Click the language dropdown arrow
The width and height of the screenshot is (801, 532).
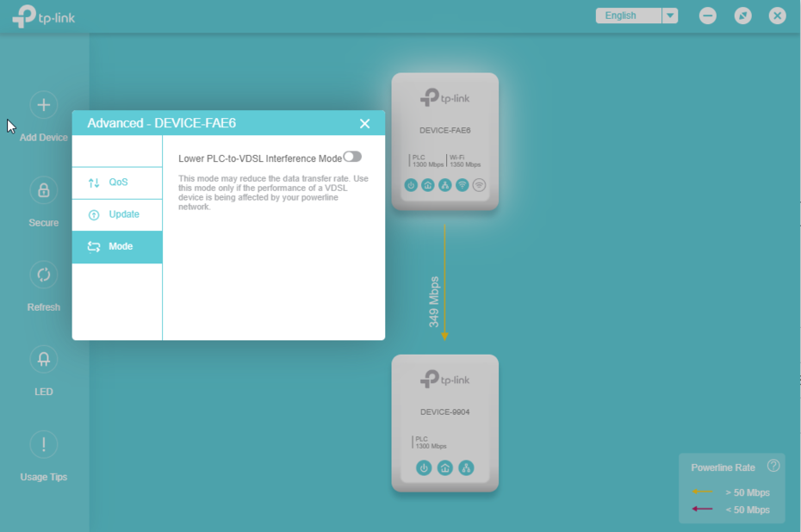pos(670,15)
